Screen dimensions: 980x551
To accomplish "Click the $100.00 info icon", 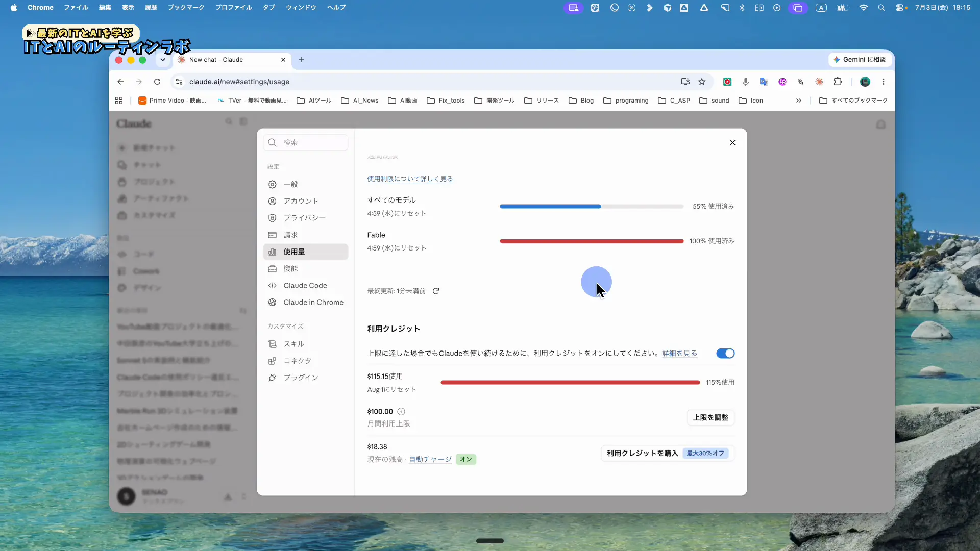I will pyautogui.click(x=401, y=411).
